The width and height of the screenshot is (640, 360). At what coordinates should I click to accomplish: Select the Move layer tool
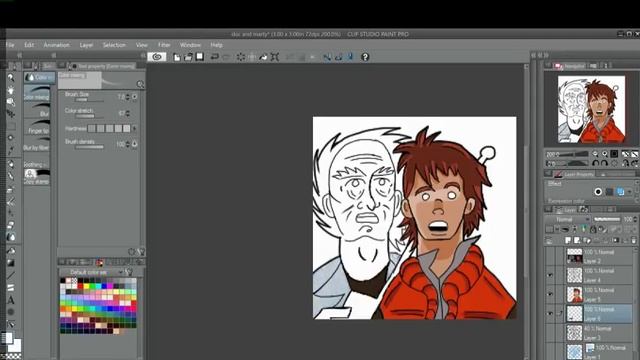11,114
